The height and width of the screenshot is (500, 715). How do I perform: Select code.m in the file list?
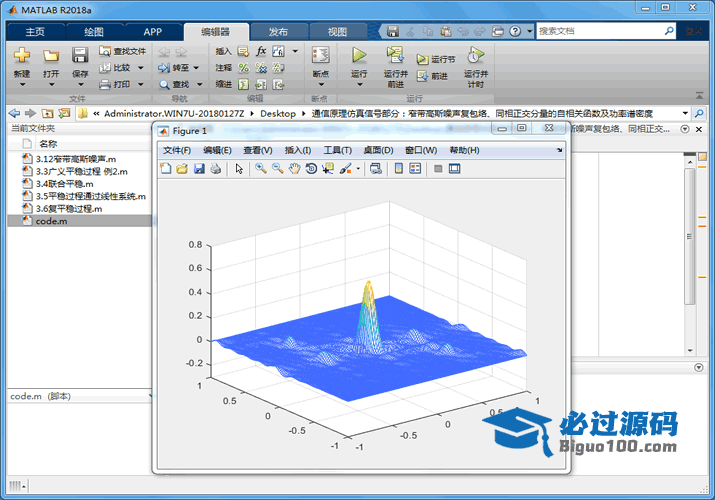80,221
